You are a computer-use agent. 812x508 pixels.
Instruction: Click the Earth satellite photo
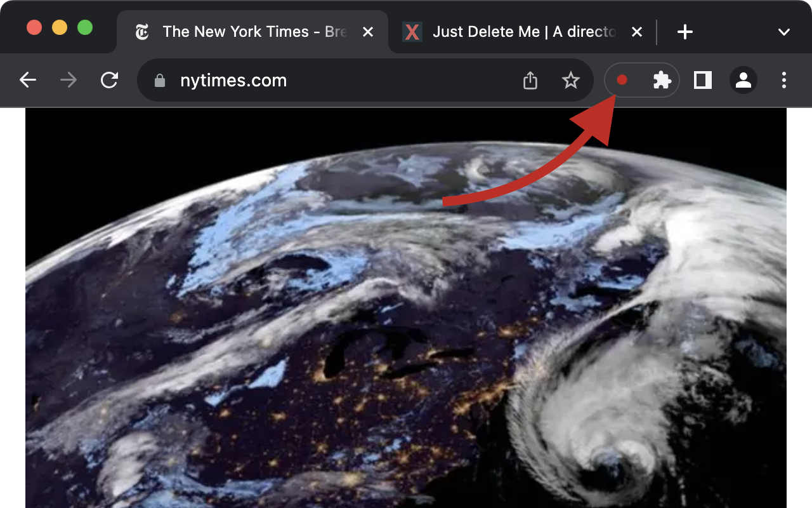(x=406, y=308)
